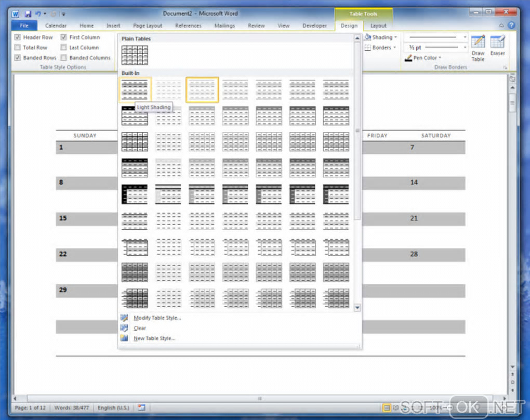The width and height of the screenshot is (530, 420).
Task: Click the Clear menu entry
Action: click(140, 328)
